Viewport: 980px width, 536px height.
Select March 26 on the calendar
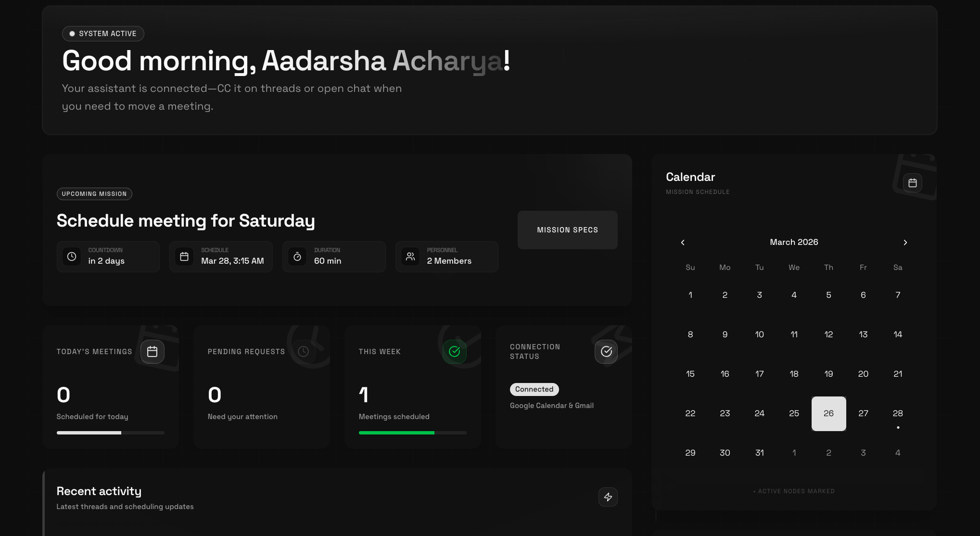[x=828, y=413]
